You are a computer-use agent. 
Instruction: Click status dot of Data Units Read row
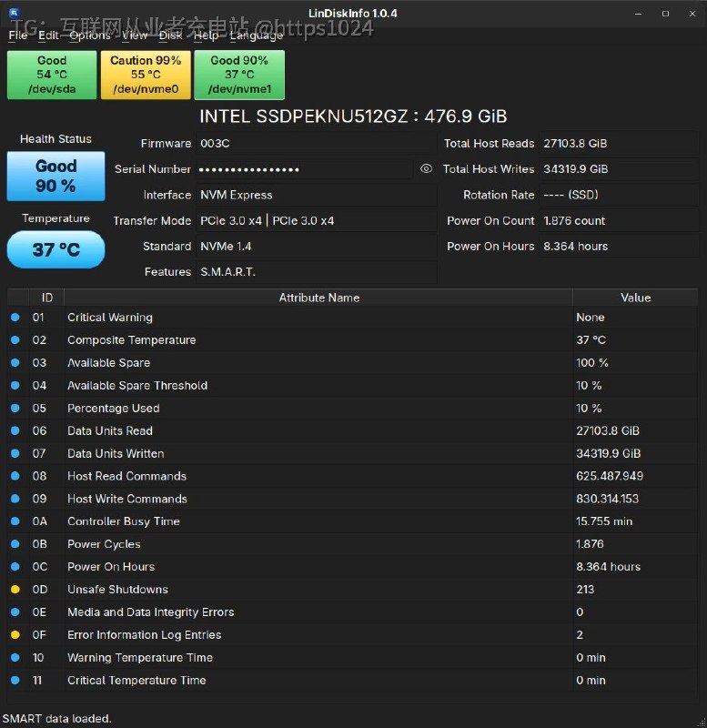pos(15,430)
